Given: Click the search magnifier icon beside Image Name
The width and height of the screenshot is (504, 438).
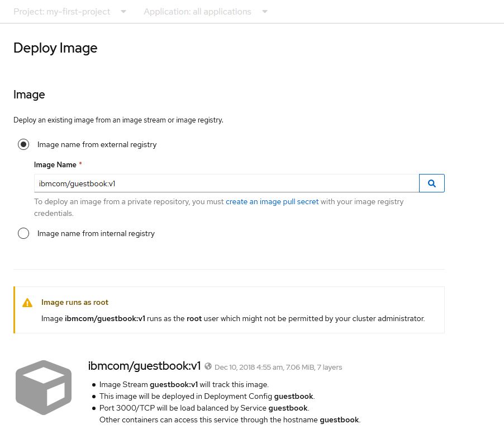Looking at the screenshot, I should [431, 183].
